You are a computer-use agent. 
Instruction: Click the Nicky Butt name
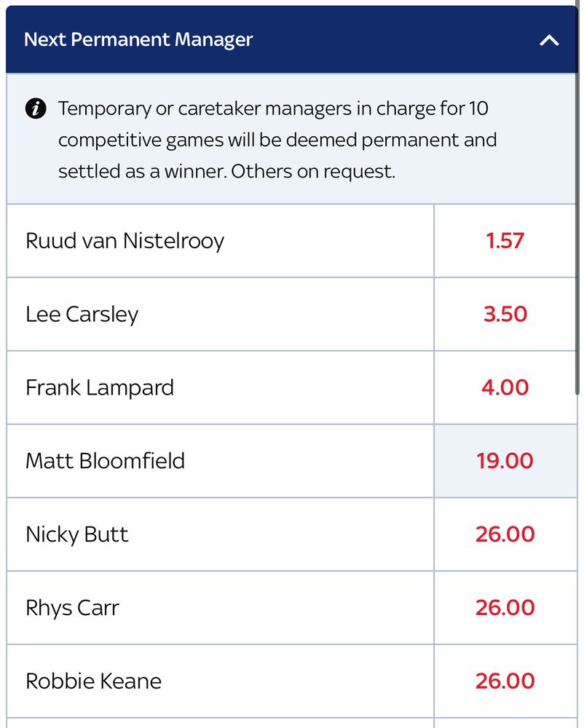tap(77, 534)
